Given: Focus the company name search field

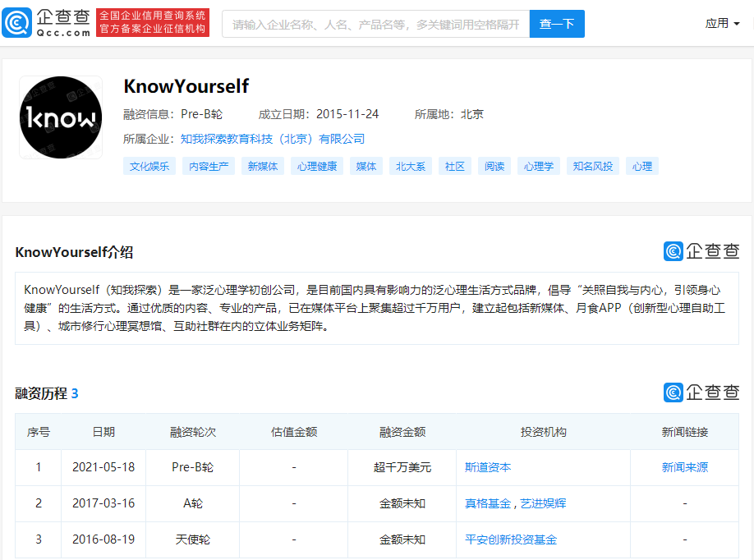Looking at the screenshot, I should 375,24.
